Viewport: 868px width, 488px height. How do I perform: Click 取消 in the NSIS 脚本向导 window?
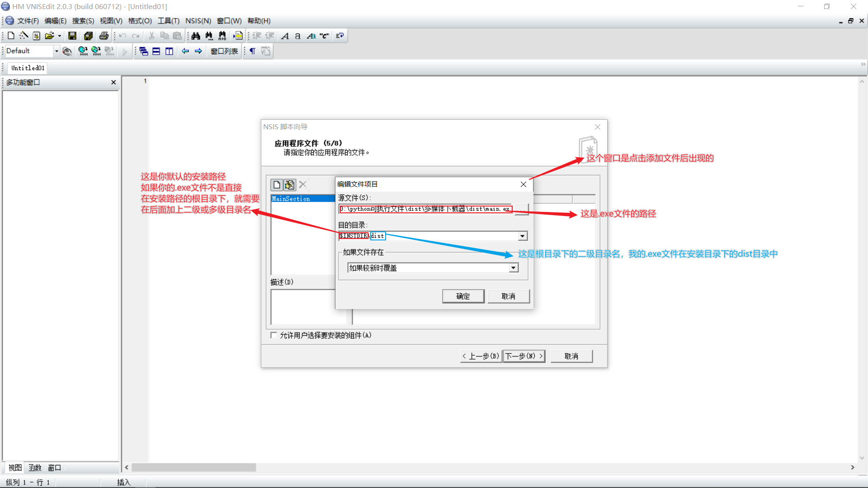(x=571, y=356)
